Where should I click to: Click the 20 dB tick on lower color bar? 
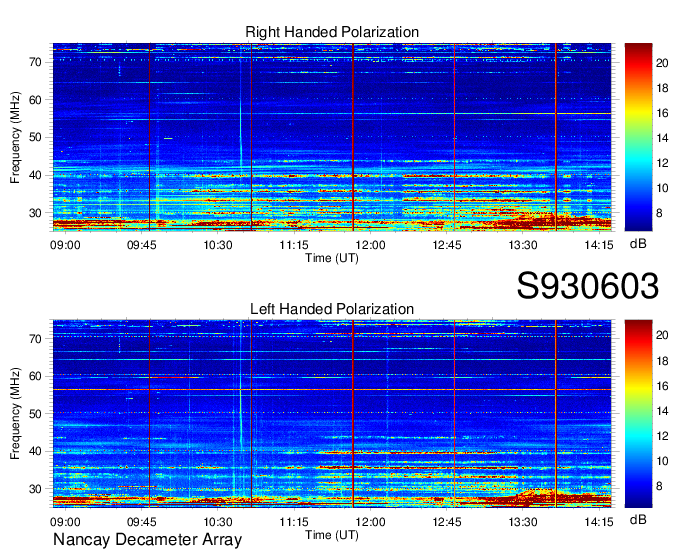662,335
